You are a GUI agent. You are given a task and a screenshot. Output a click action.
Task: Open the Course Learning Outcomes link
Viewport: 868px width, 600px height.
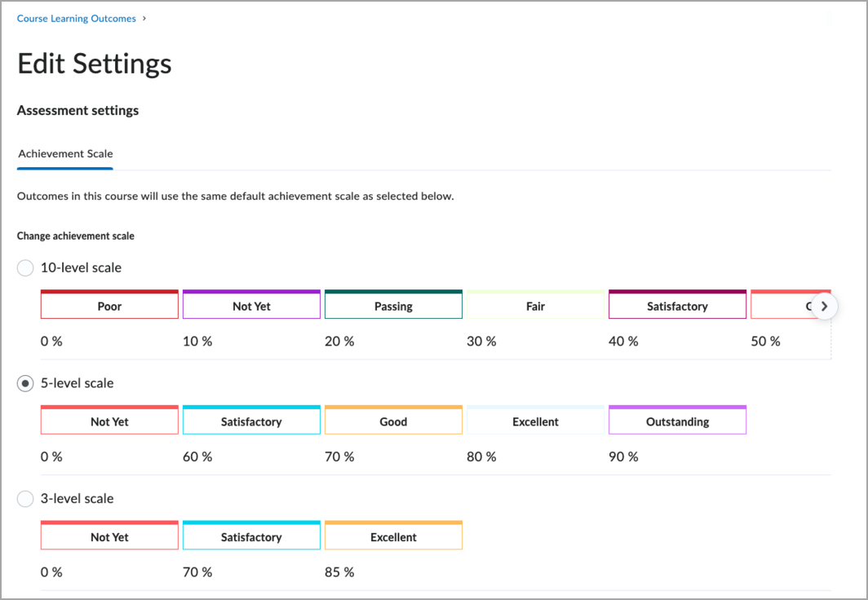tap(76, 18)
